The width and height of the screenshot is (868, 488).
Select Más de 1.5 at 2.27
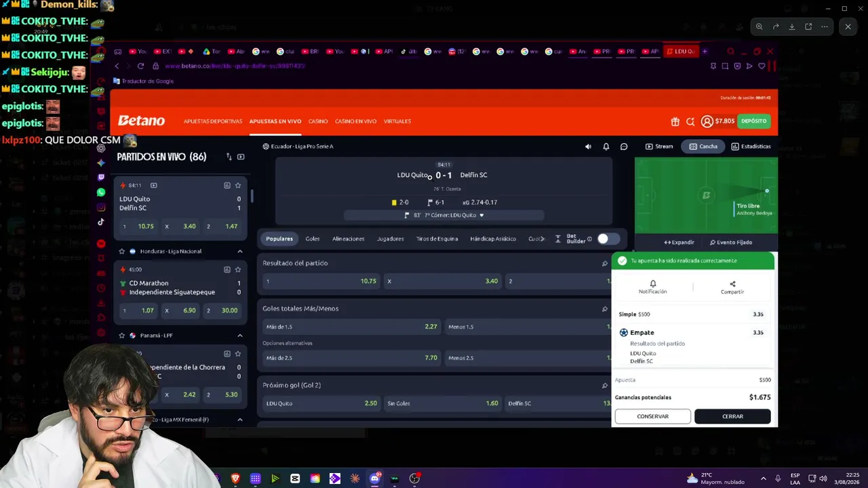tap(352, 327)
